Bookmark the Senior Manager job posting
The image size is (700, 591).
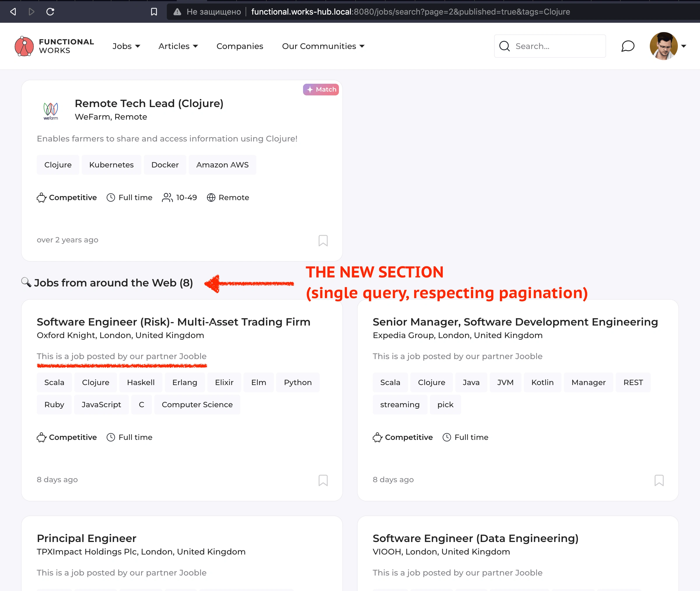659,479
